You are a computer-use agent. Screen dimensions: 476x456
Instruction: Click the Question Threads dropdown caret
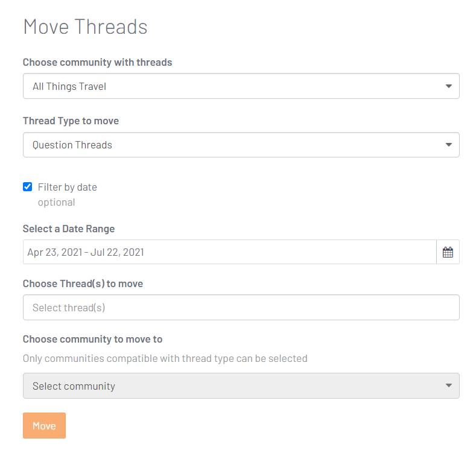pos(449,145)
